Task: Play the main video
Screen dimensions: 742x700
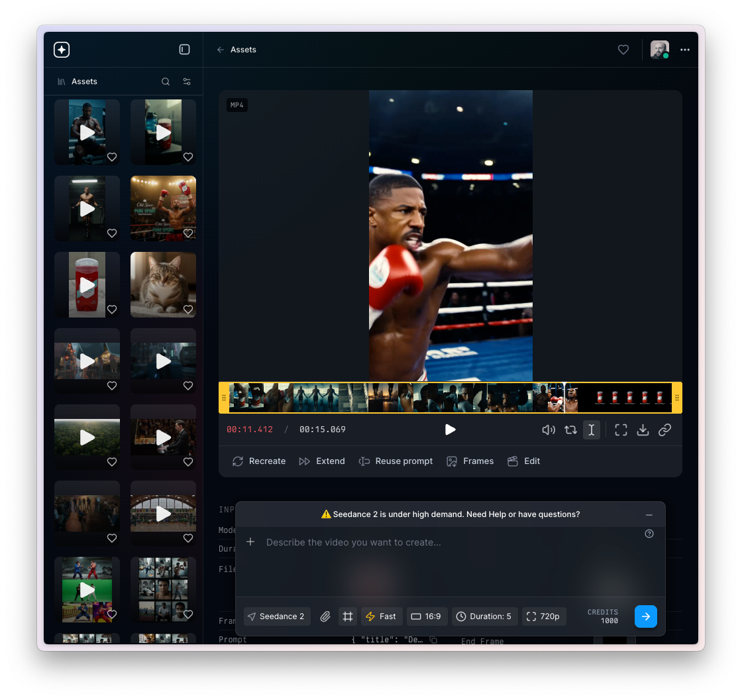Action: [450, 430]
